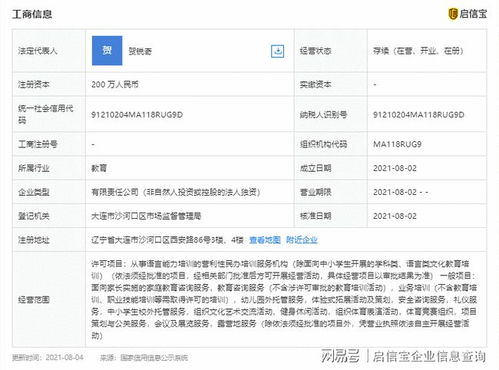
Task: Click the date beside 核准日期
Action: 395,216
